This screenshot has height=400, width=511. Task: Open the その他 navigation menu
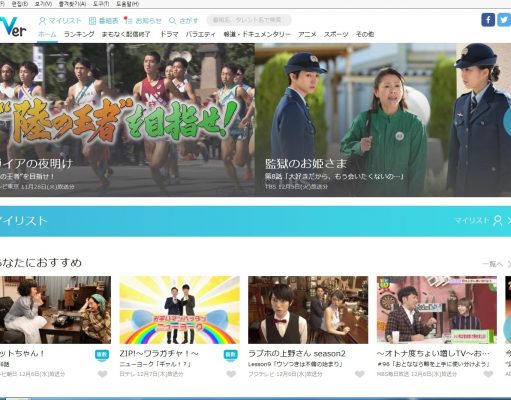(x=365, y=34)
